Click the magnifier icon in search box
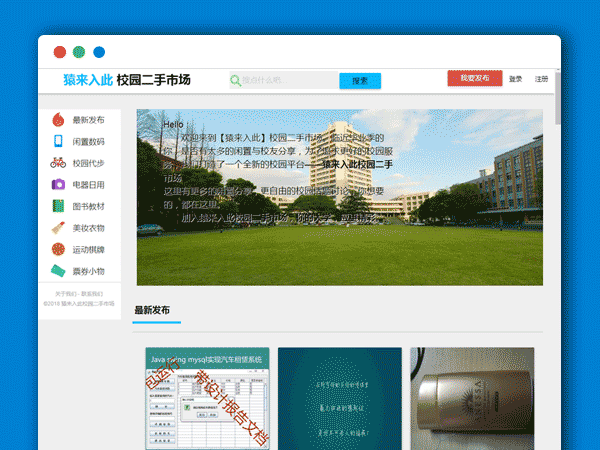 235,80
